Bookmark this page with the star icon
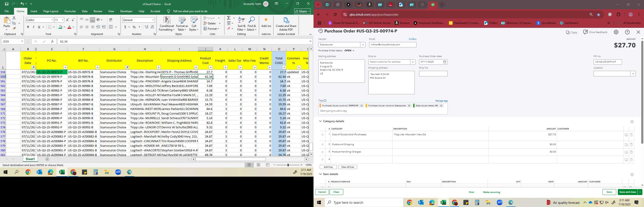 (x=599, y=14)
